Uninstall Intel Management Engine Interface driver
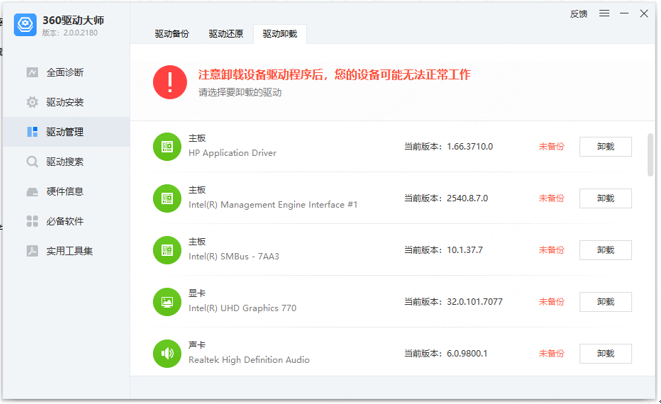This screenshot has height=404, width=661. [605, 198]
